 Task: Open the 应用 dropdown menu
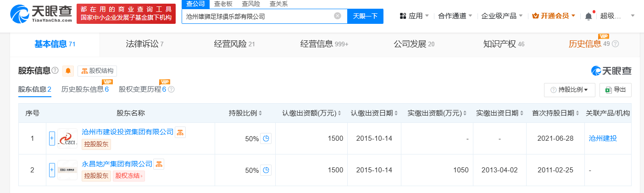click(414, 16)
